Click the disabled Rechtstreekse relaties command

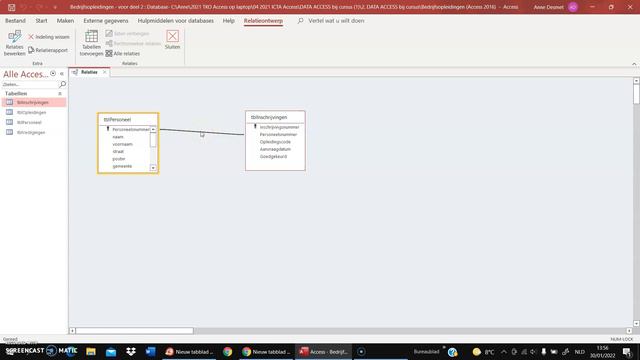pyautogui.click(x=133, y=43)
